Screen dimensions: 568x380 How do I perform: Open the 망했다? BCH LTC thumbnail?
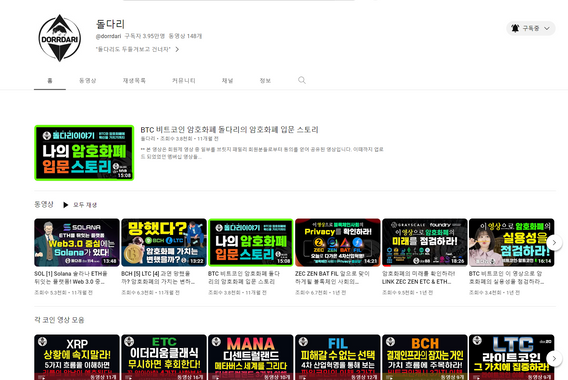pos(164,242)
